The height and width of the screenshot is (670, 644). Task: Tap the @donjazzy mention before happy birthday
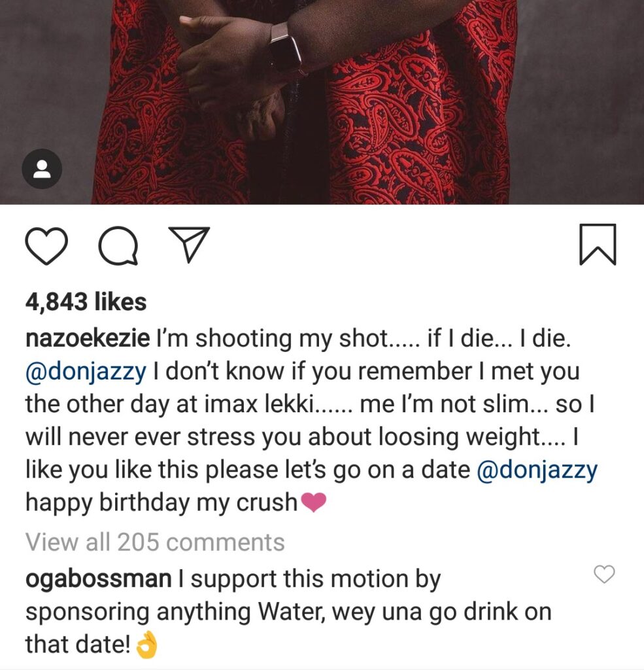coord(537,470)
